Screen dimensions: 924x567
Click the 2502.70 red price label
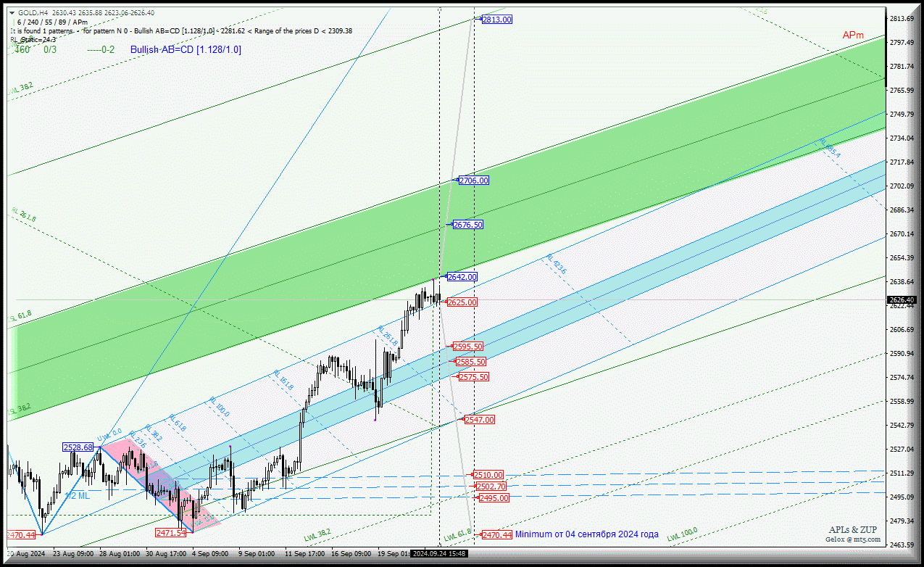(491, 487)
